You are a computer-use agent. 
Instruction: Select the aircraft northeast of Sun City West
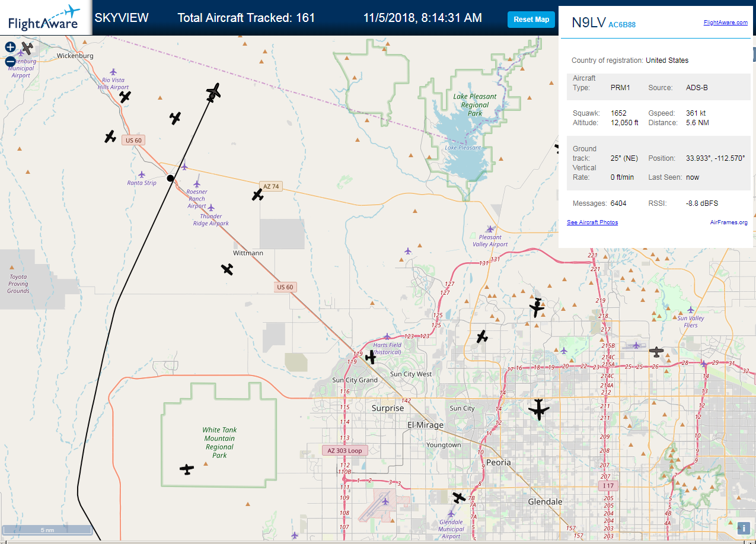point(482,337)
